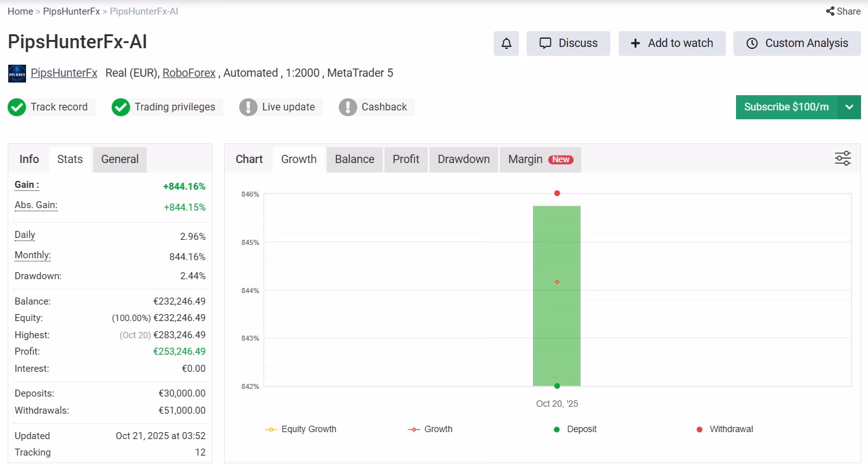Click the green deposit dot below the bar
Image resolution: width=868 pixels, height=467 pixels.
[557, 386]
